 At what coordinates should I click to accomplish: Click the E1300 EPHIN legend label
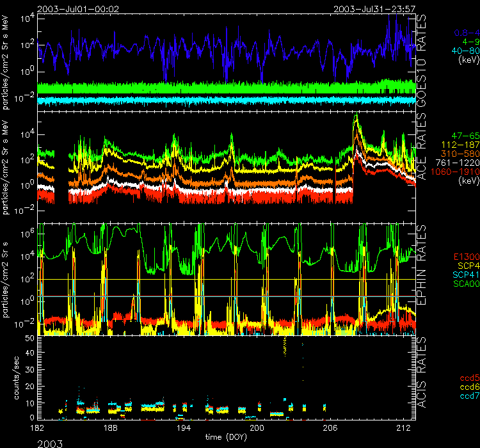(465, 257)
